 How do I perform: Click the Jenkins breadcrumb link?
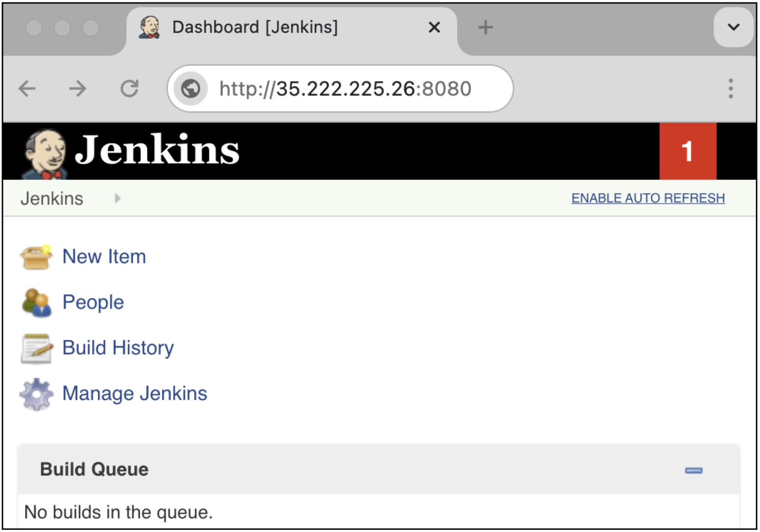click(52, 199)
